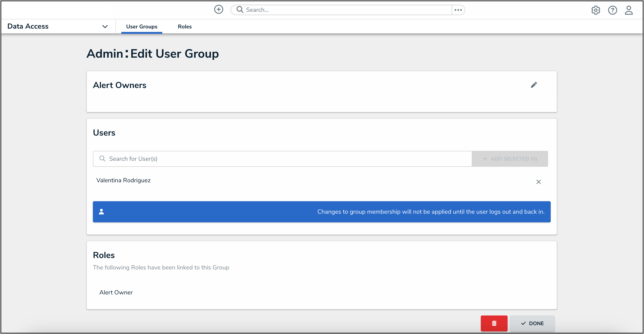
Task: Open the admin settings gear
Action: [596, 10]
